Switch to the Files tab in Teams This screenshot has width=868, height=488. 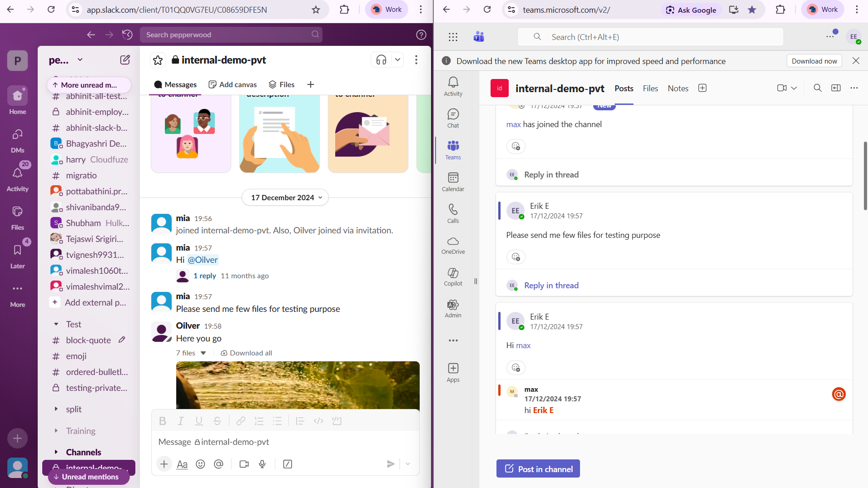650,88
